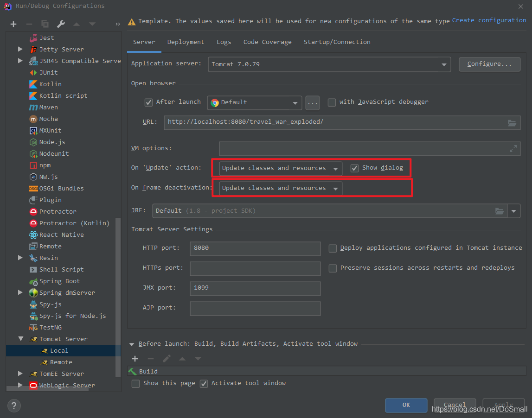Toggle the Show dialog checkbox

354,168
